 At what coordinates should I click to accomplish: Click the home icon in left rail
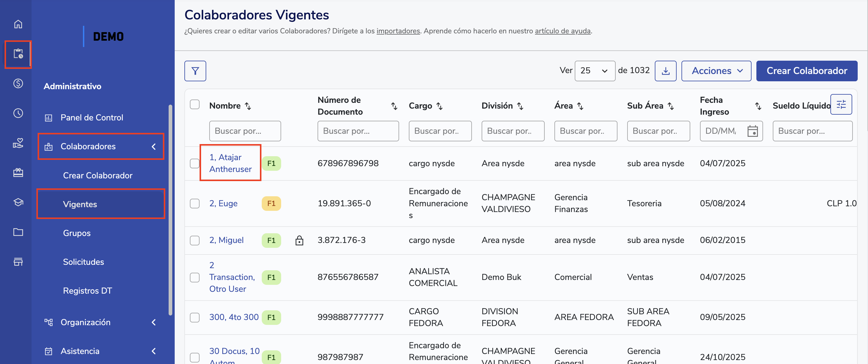(x=18, y=24)
